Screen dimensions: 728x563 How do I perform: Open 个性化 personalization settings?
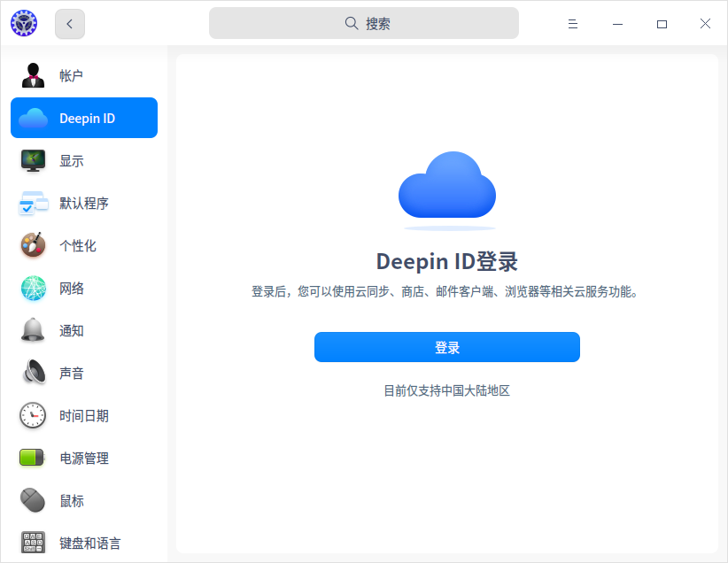coord(84,245)
